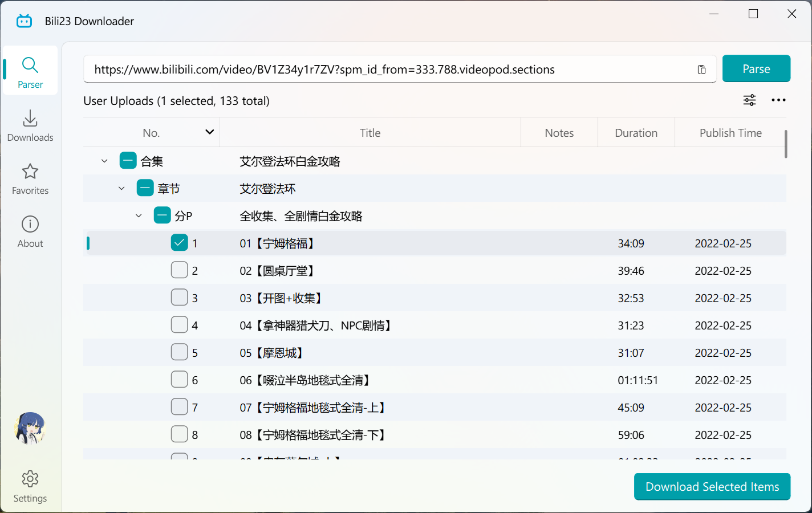The height and width of the screenshot is (513, 812).
Task: Toggle the 合集 tri-state checkbox
Action: pos(128,161)
